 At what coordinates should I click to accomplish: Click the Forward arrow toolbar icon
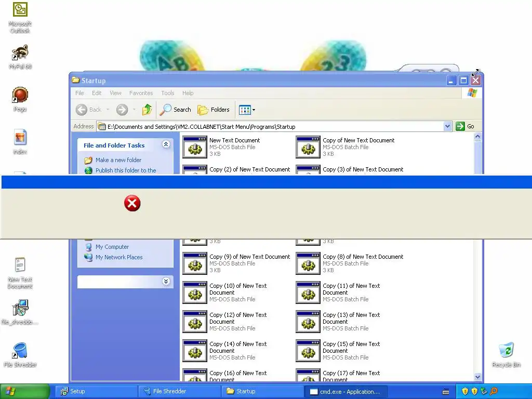(x=122, y=110)
